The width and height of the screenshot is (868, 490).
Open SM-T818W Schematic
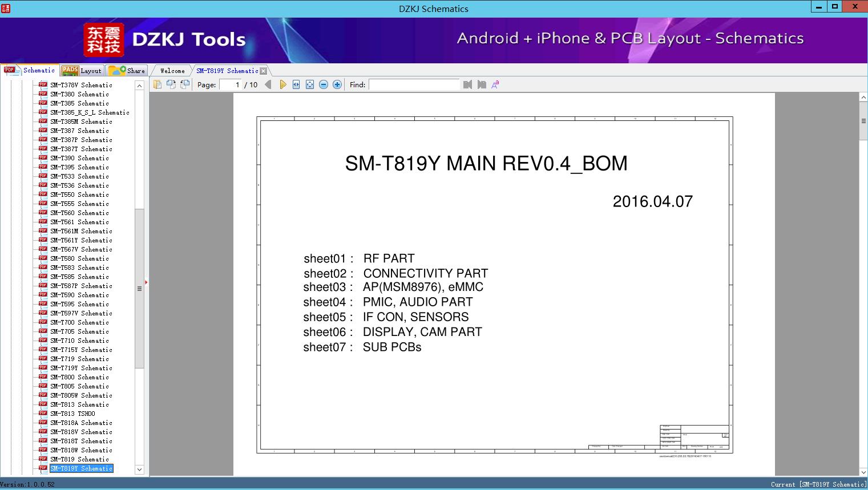pos(81,450)
